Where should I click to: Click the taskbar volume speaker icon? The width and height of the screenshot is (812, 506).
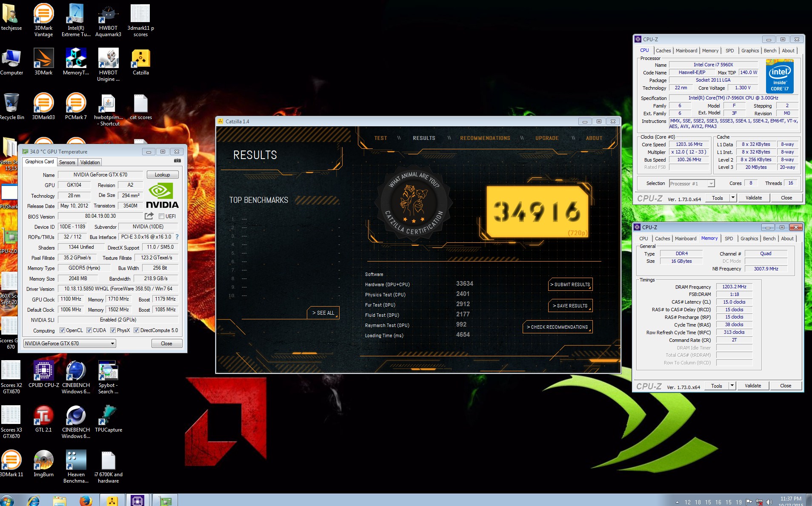coord(769,502)
